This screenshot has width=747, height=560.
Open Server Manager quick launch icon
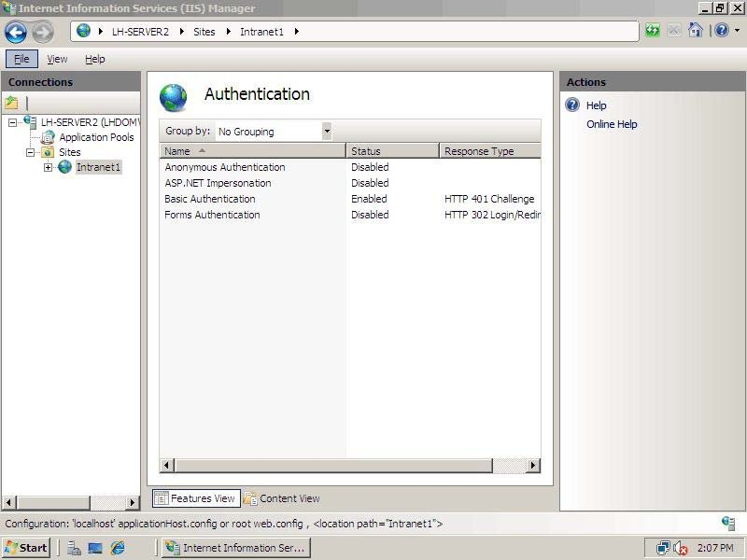(x=74, y=548)
